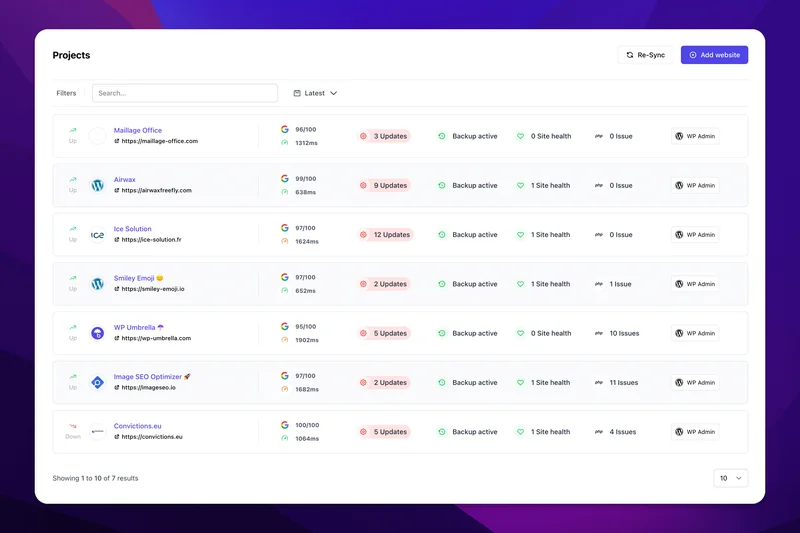Open WP Admin for Ice Solution
Screen dimensions: 800x533
[695, 235]
